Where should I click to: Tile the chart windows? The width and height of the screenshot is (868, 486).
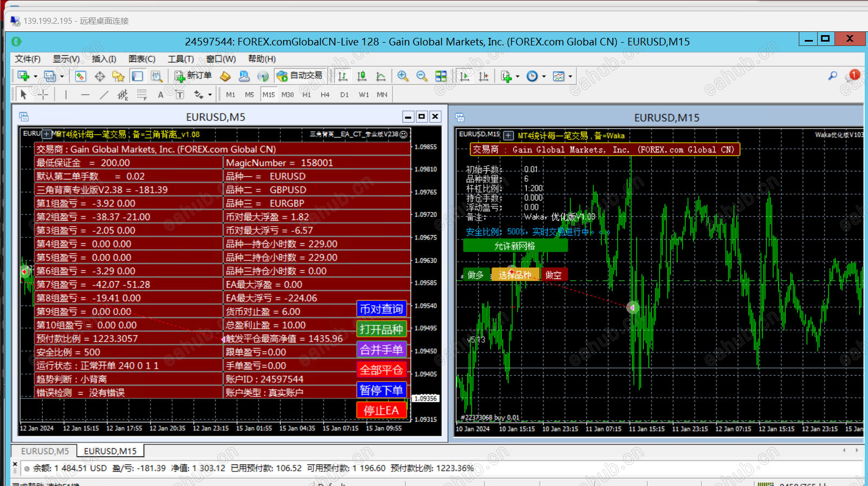click(x=441, y=76)
